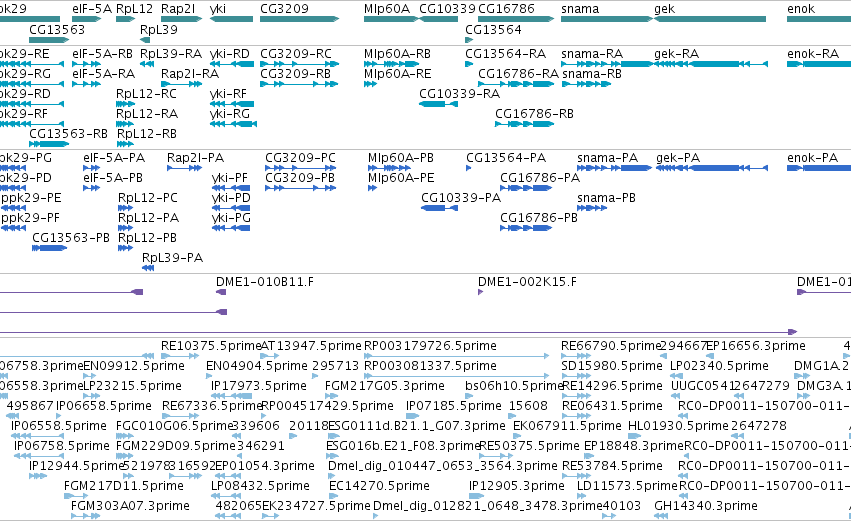The width and height of the screenshot is (851, 521).
Task: Open protein RpL39-PA label
Action: (173, 258)
